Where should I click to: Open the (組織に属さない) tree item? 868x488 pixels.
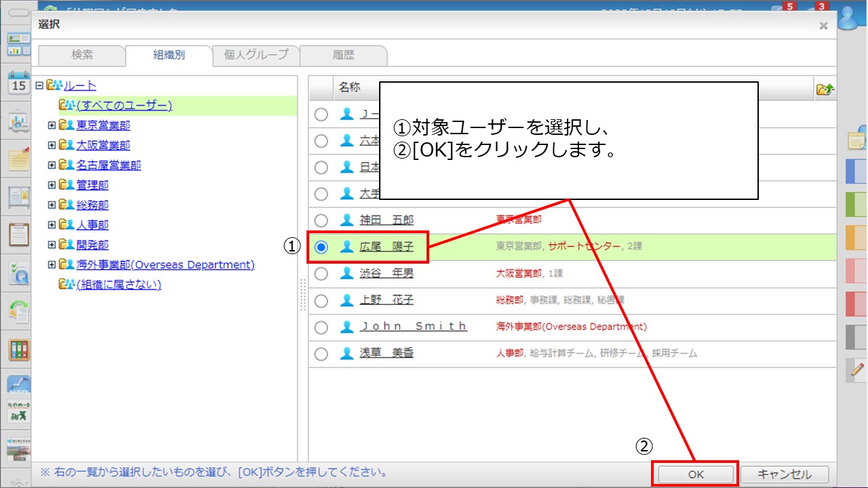[x=119, y=285]
